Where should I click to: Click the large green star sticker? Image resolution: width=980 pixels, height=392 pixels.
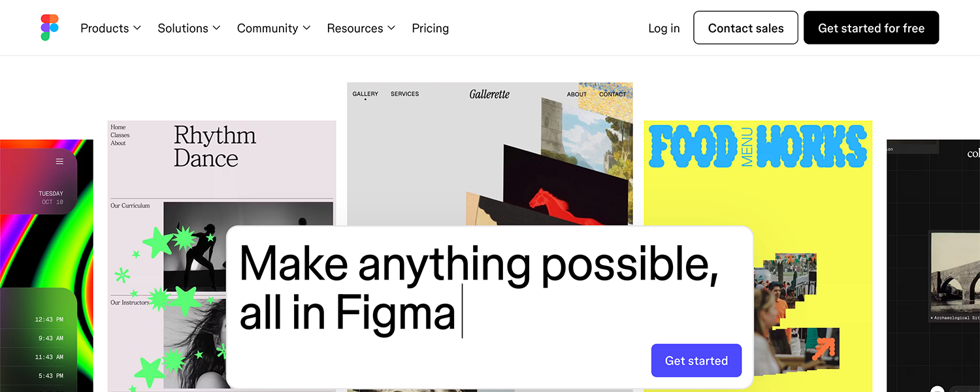[158, 242]
